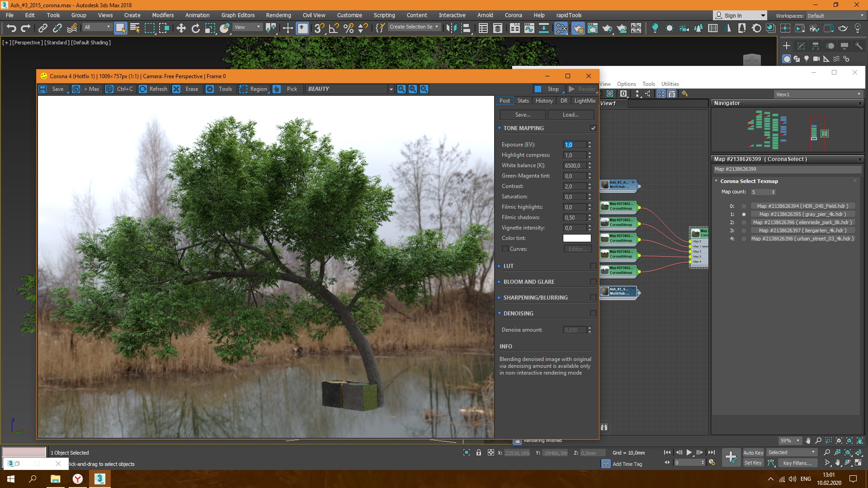Open the View1 dropdown in material editor
This screenshot has height=488, width=868.
tap(818, 94)
